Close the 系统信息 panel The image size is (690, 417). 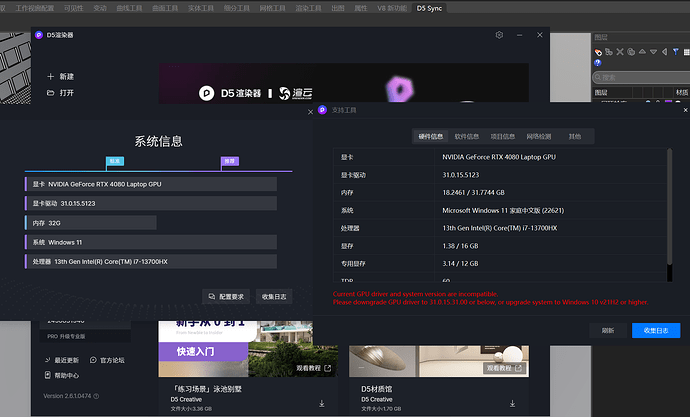(310, 112)
